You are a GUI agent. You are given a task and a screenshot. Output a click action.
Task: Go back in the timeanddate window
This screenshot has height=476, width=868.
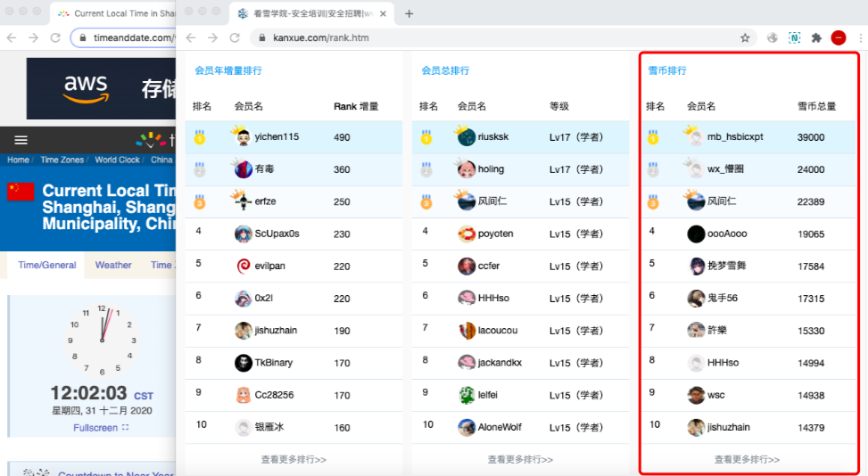(12, 37)
